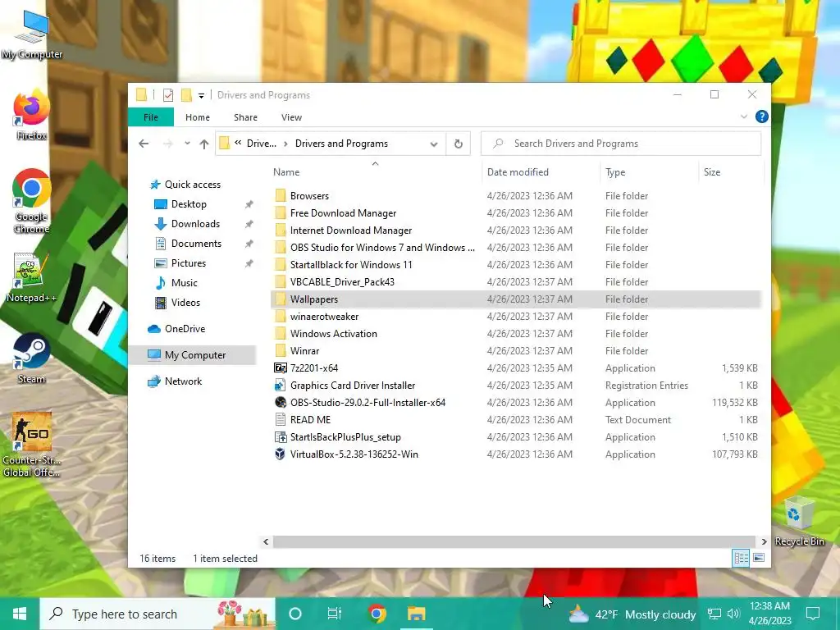Viewport: 840px width, 630px height.
Task: Click Counter-Strike Global Offensive desktop icon
Action: (31, 445)
